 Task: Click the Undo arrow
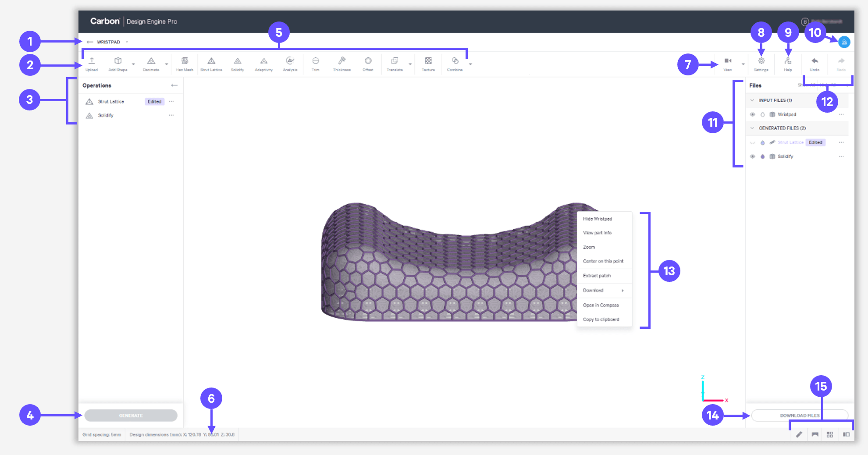(815, 61)
